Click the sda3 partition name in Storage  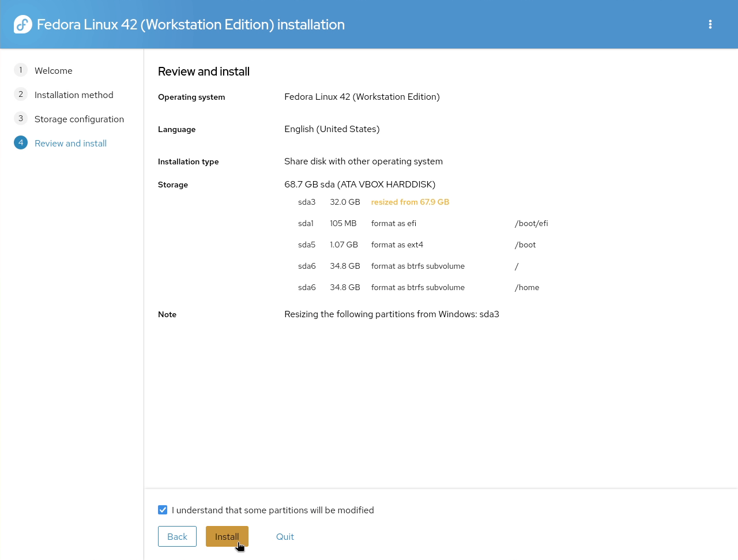(x=307, y=202)
